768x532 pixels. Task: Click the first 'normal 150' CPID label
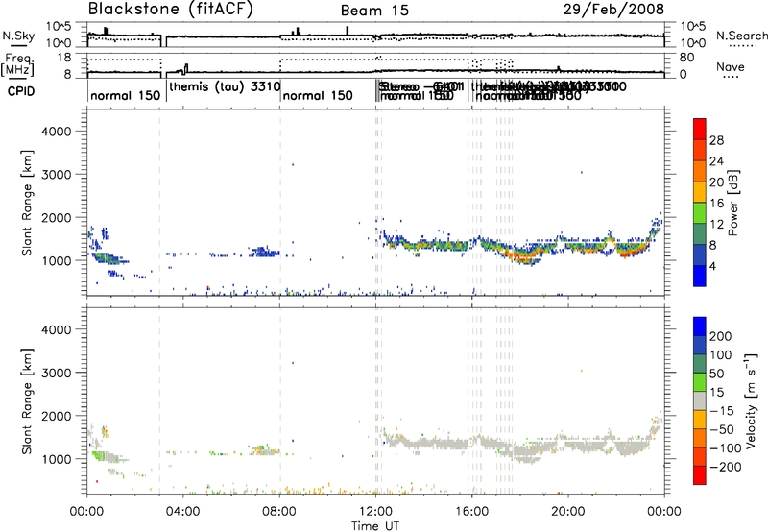pyautogui.click(x=126, y=95)
